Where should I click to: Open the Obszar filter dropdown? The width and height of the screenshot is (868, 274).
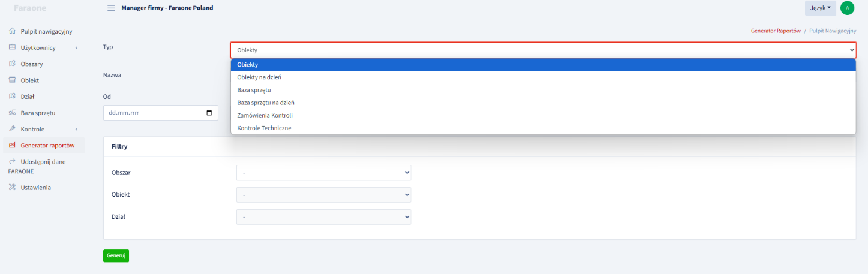pos(324,173)
